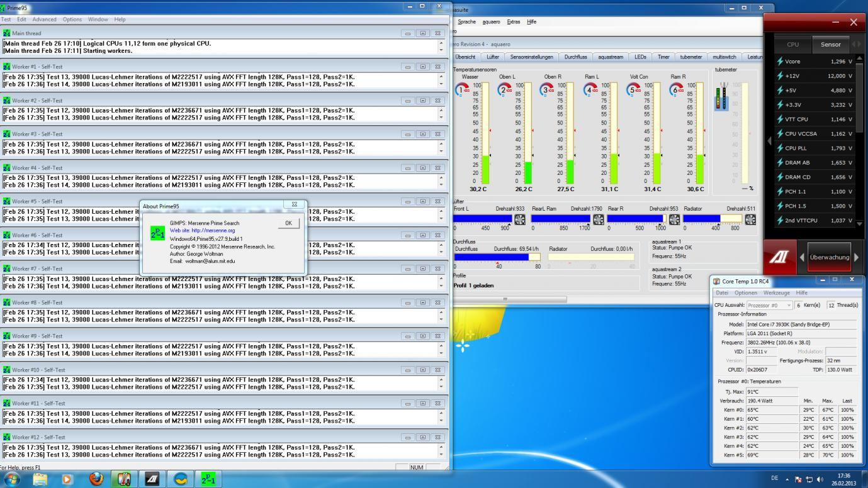This screenshot has height=488, width=868.
Task: Click Radiator fan icon
Action: tap(750, 219)
